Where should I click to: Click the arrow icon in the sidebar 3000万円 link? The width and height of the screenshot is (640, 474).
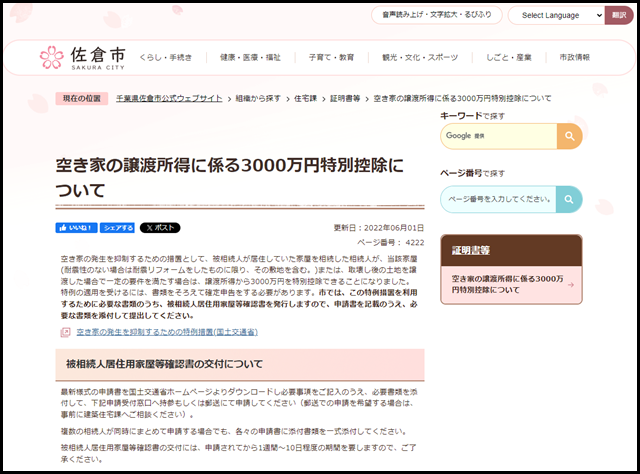pos(571,285)
